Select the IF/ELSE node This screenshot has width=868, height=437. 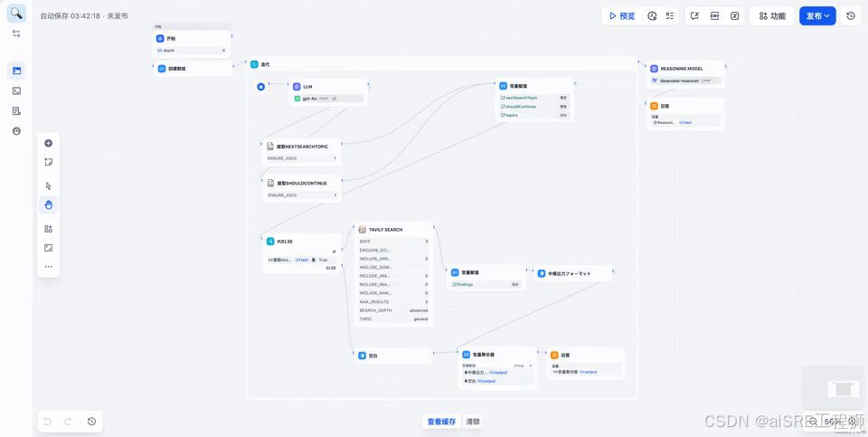tap(302, 253)
